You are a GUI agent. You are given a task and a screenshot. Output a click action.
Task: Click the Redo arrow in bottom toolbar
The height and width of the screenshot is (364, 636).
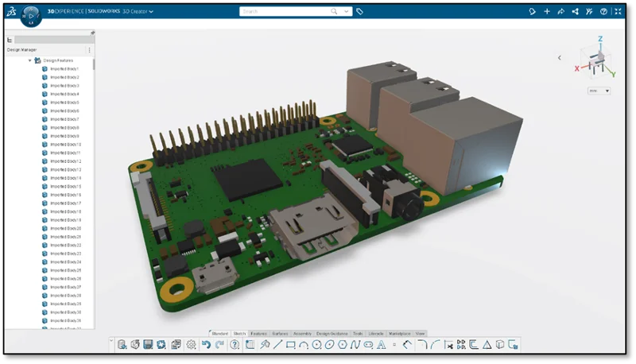tap(219, 345)
